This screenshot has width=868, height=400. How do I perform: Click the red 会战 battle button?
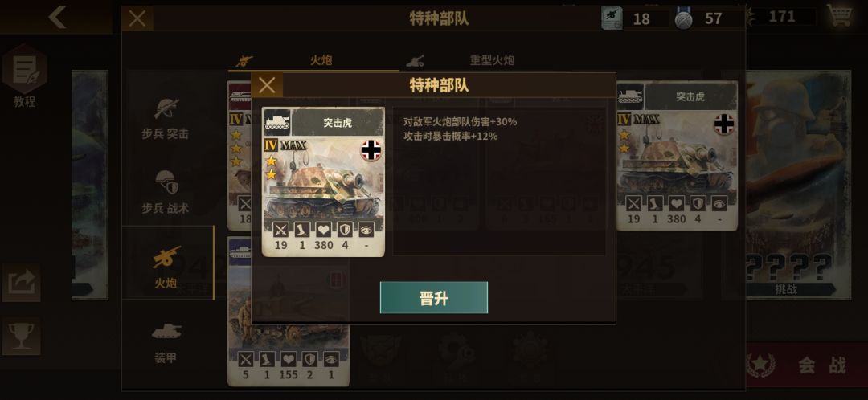coord(801,365)
